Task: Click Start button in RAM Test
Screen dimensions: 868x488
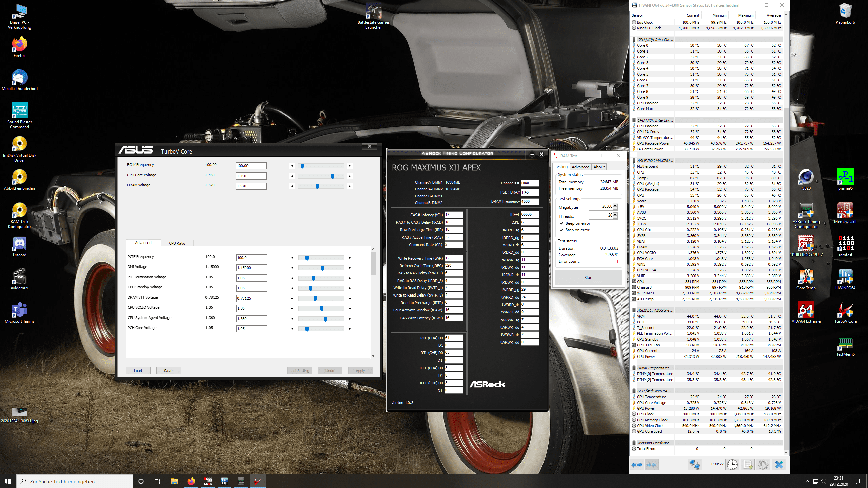Action: point(588,278)
